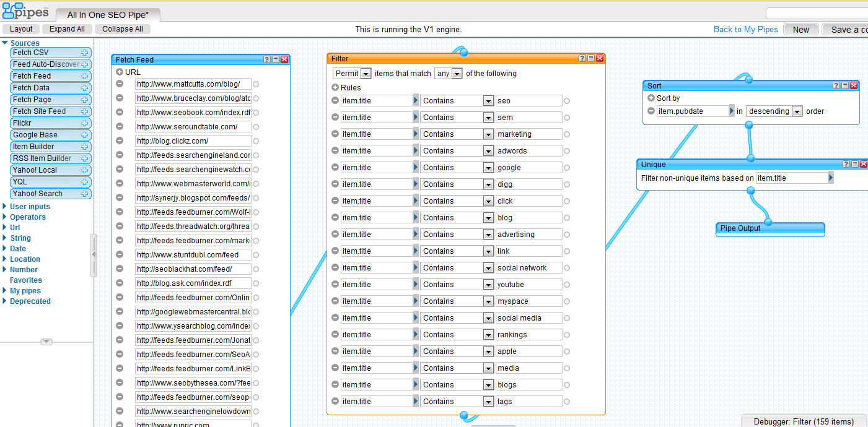868x427 pixels.
Task: Click 'social network' filter value field
Action: tap(528, 267)
